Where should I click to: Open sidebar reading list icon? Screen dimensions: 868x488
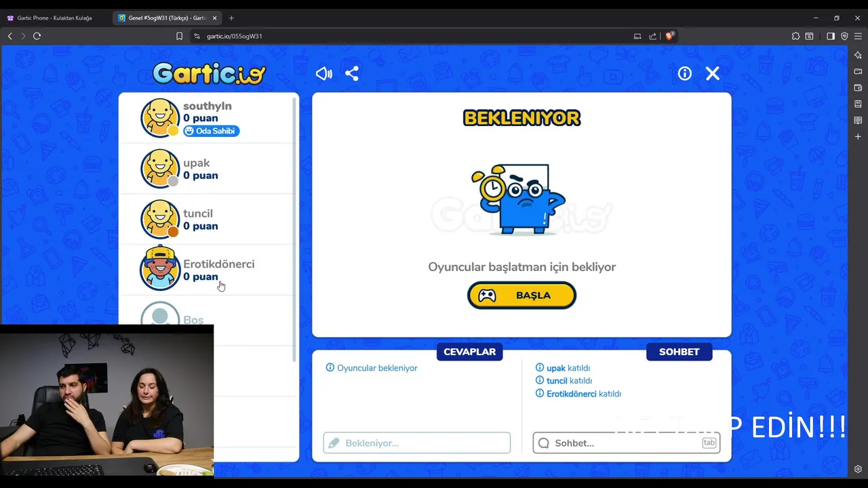[x=858, y=120]
